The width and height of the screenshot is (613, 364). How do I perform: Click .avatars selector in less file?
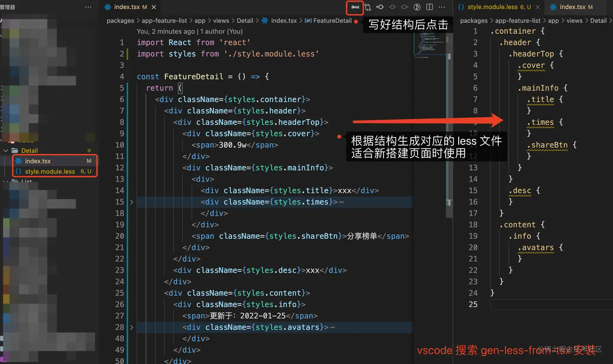[536, 247]
